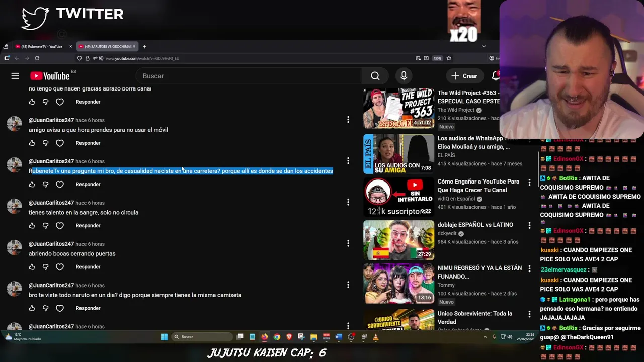Open YouTube notifications bell

coord(496,76)
